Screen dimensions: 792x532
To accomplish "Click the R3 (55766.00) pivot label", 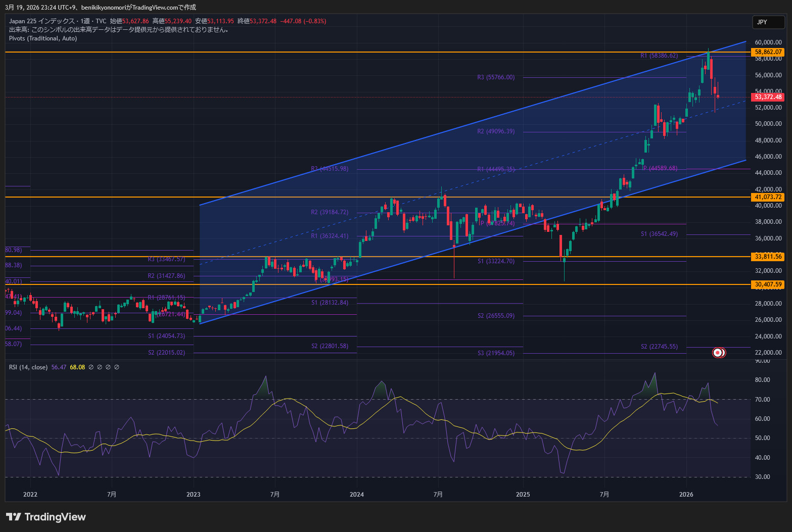I will click(x=496, y=77).
